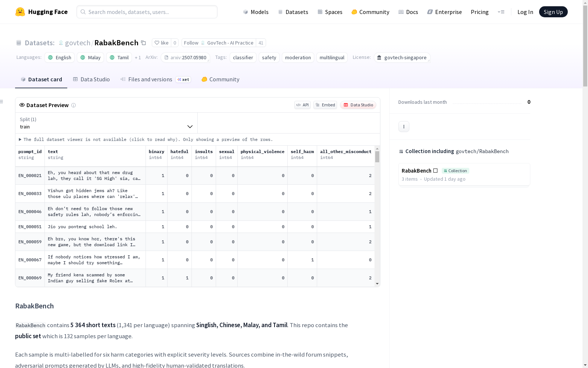Screen dimensions: 588x368
Task: Select the English language tag
Action: click(60, 57)
